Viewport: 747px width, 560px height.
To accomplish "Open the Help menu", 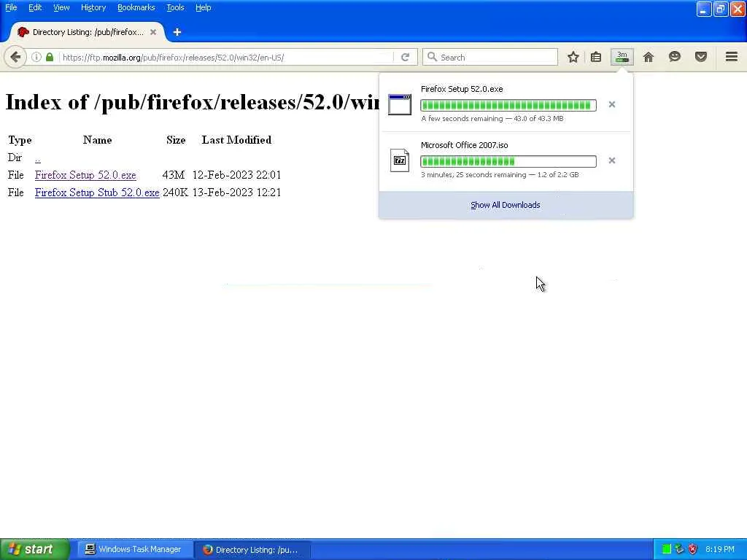I will tap(204, 7).
